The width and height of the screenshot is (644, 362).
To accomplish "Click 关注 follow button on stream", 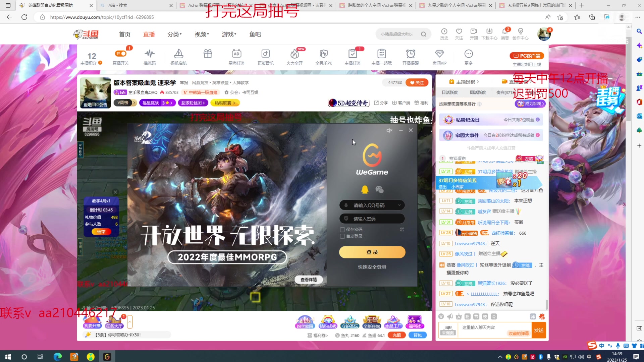I will pos(417,82).
